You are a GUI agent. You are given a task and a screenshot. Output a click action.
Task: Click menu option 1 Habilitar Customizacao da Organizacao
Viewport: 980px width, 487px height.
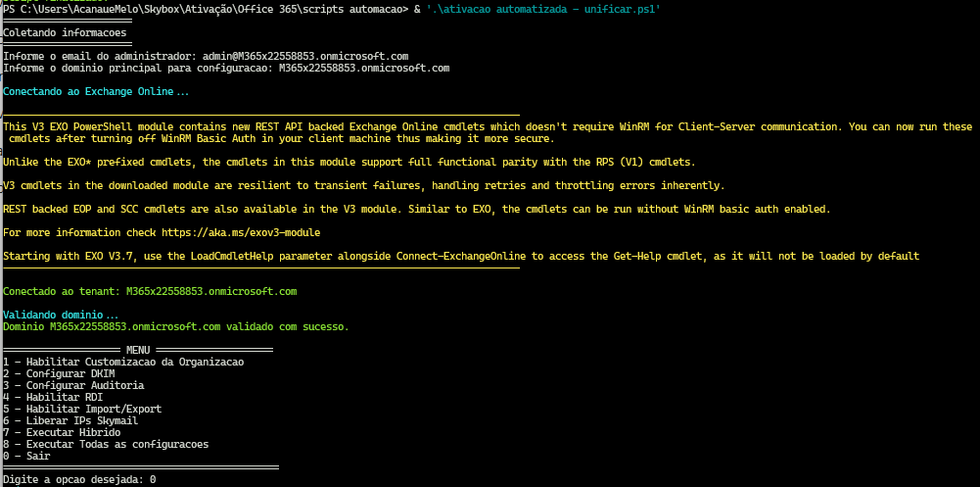tap(123, 362)
